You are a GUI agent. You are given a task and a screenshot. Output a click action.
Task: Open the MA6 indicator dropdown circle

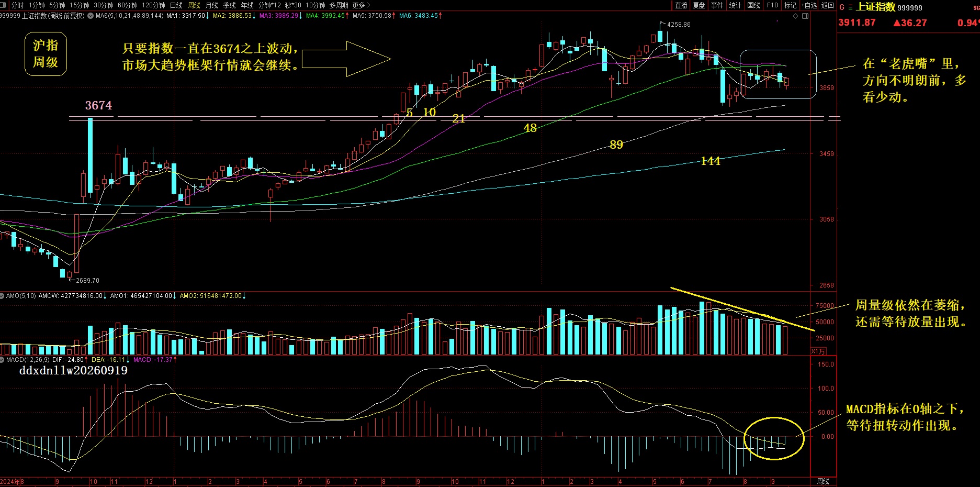pos(91,16)
